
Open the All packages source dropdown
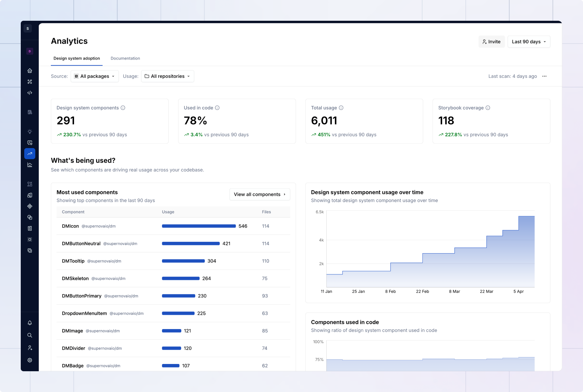94,76
